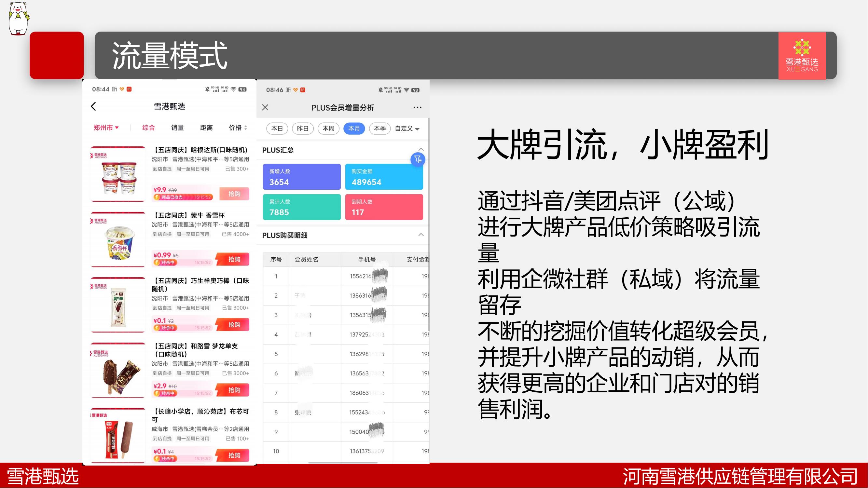
Task: Open the 到期人数 117 card
Action: tap(384, 207)
